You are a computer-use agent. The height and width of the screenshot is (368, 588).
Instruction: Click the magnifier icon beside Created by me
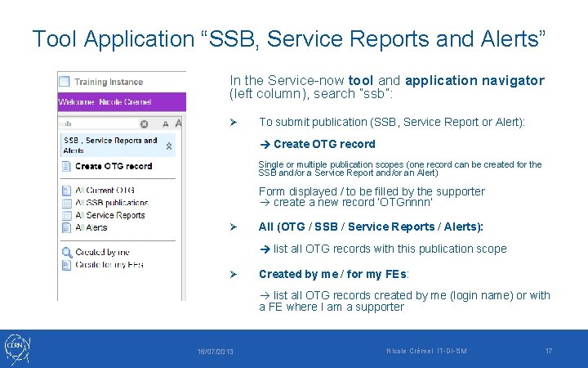[x=67, y=253]
